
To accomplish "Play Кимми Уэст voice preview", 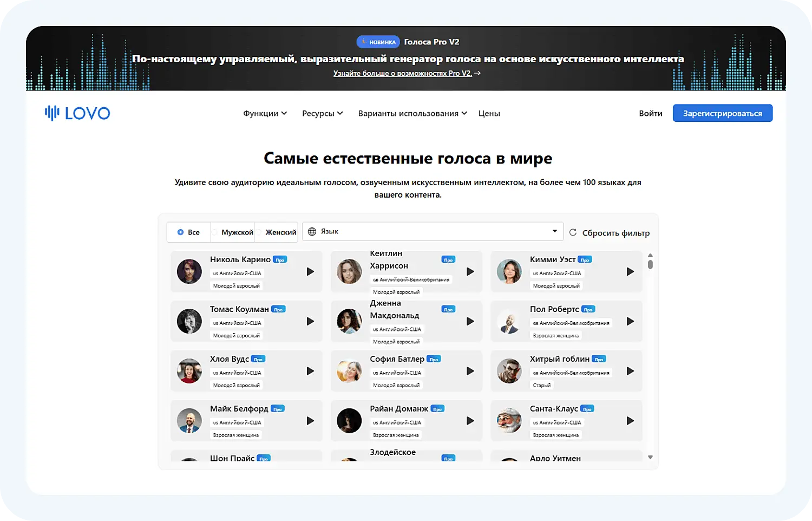I will (x=630, y=272).
